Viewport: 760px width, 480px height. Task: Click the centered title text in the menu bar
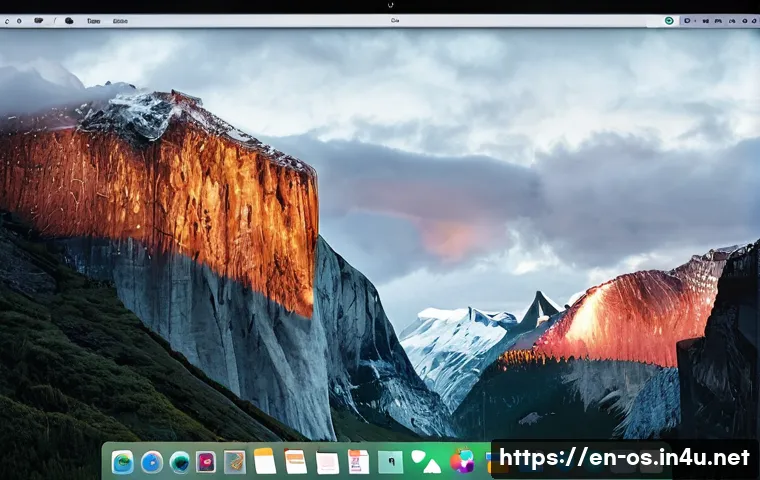pyautogui.click(x=395, y=20)
